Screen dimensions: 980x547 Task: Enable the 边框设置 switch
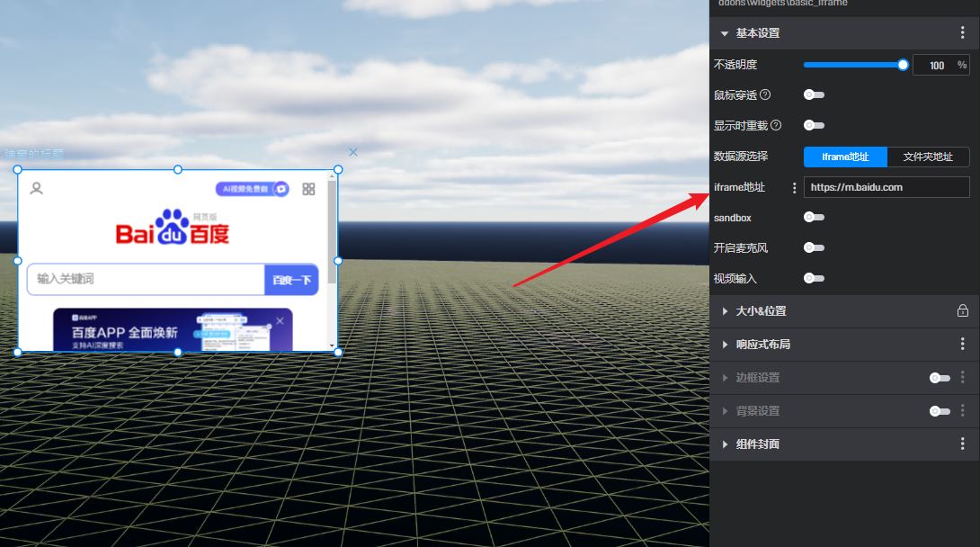click(940, 378)
